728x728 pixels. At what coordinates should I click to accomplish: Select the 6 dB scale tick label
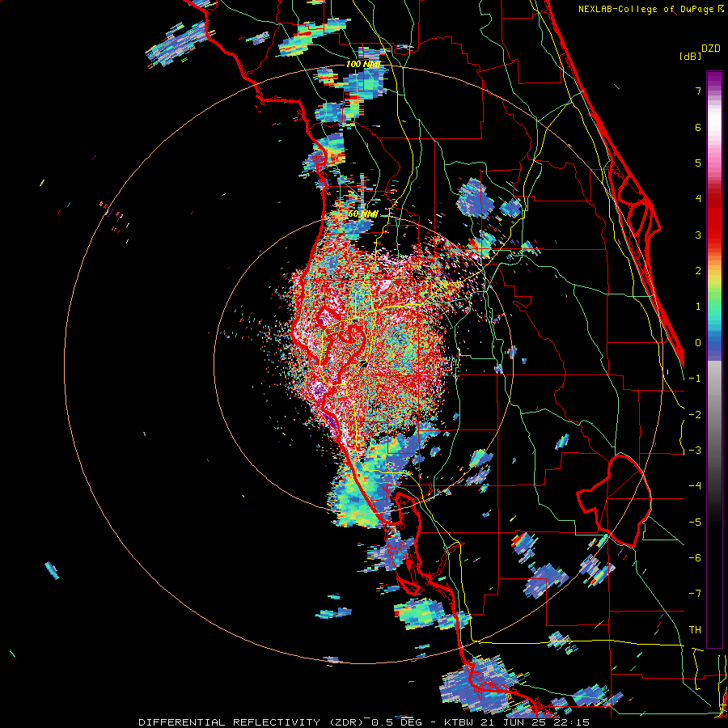click(698, 127)
